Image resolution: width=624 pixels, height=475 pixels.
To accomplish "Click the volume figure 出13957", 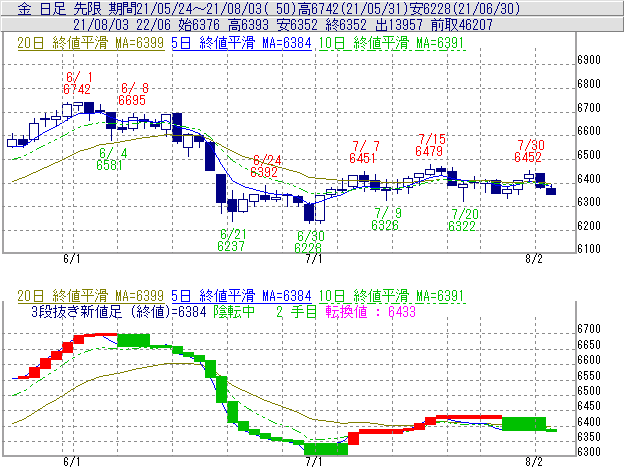I will click(398, 25).
